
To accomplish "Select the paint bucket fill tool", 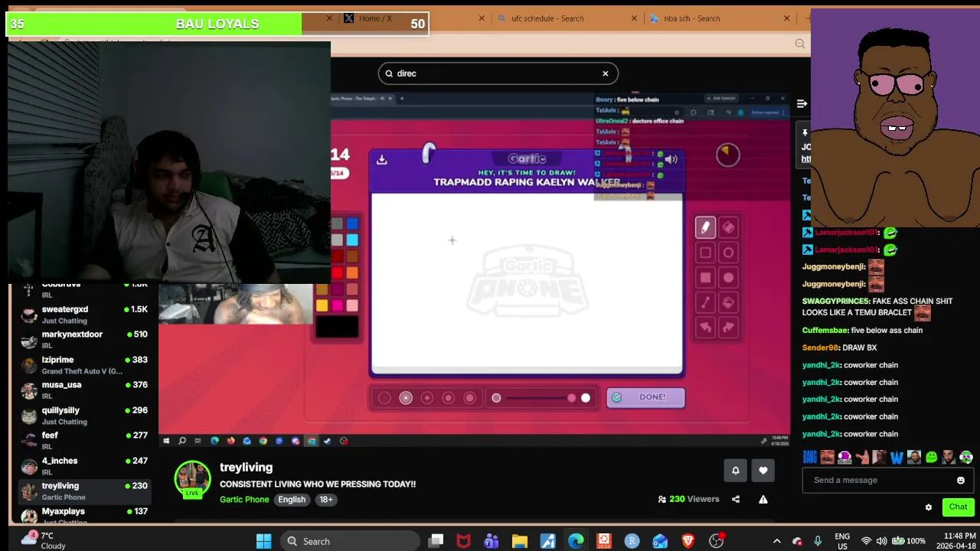I will click(x=728, y=302).
